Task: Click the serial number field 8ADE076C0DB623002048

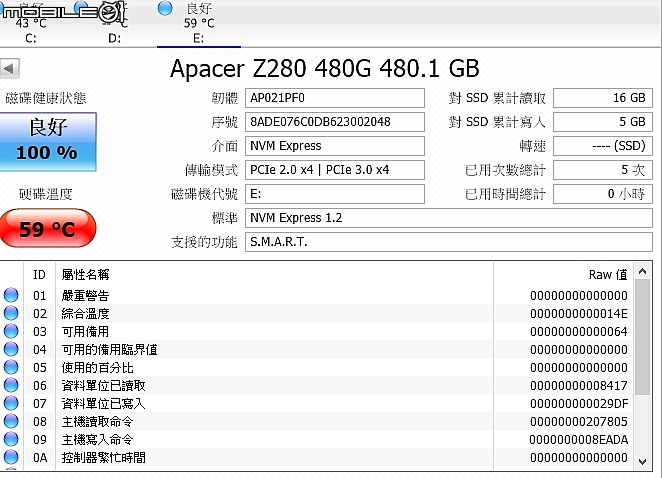Action: click(335, 122)
